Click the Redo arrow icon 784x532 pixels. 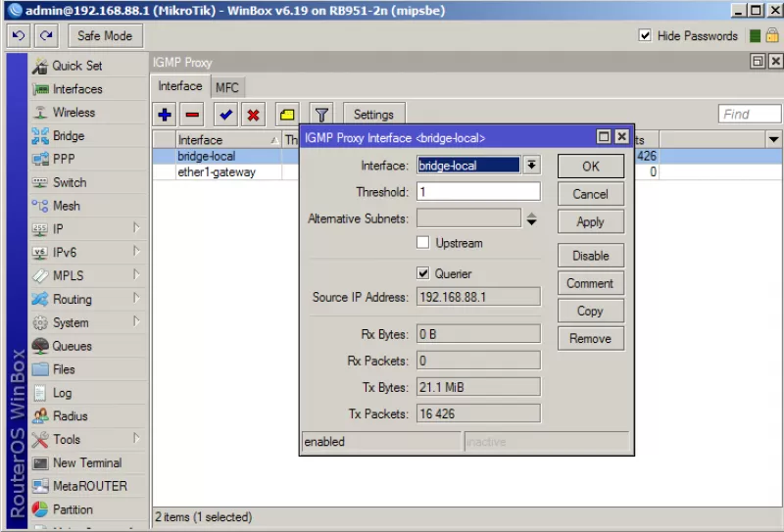(46, 36)
